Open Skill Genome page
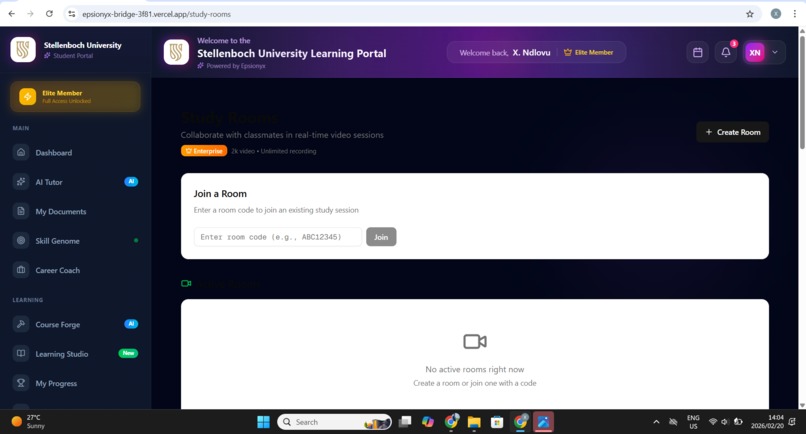Screen dimensions: 806x434 pyautogui.click(x=75, y=241)
